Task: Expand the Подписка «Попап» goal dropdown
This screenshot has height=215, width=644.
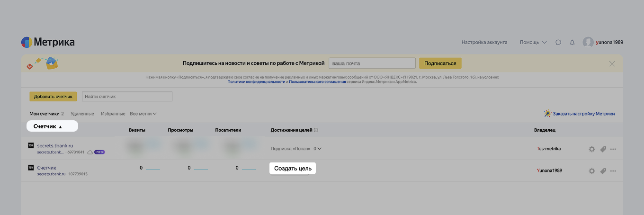Action: click(319, 149)
